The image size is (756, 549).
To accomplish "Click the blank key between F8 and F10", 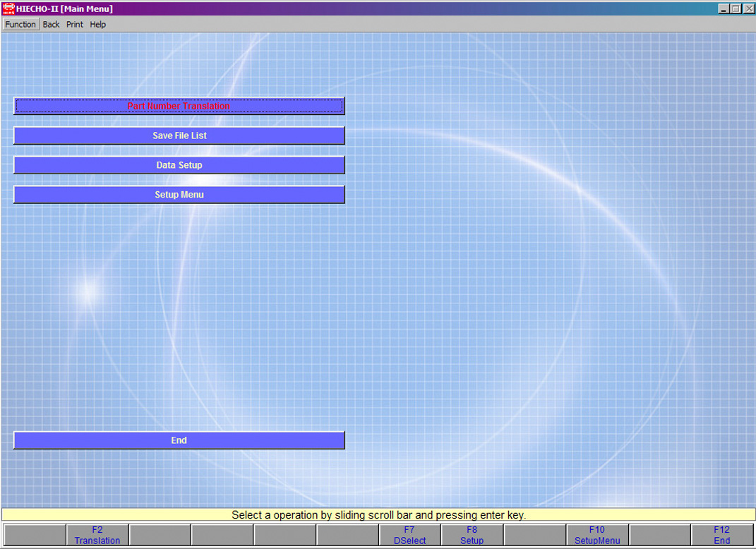I will 534,535.
